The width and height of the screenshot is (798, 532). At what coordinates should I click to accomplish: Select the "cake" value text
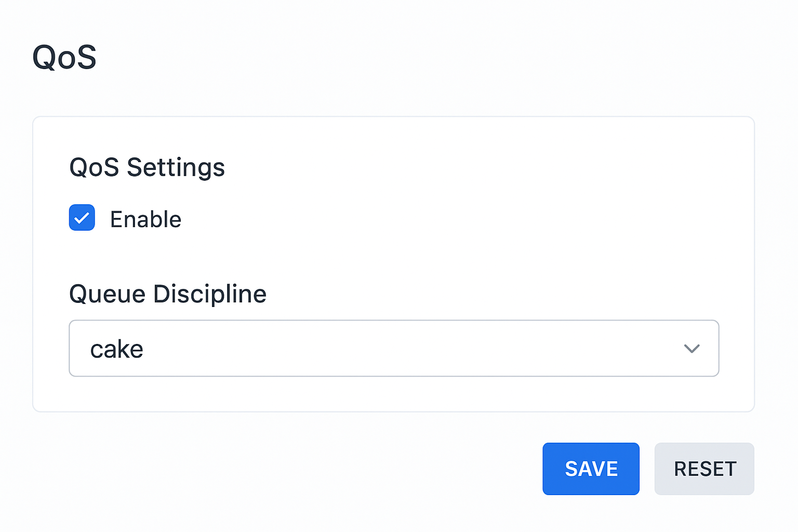(117, 349)
